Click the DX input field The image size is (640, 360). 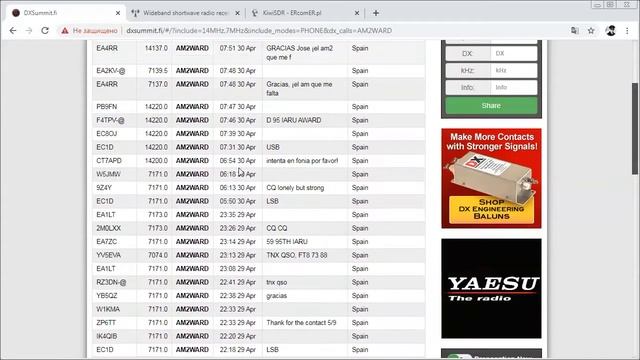[514, 53]
